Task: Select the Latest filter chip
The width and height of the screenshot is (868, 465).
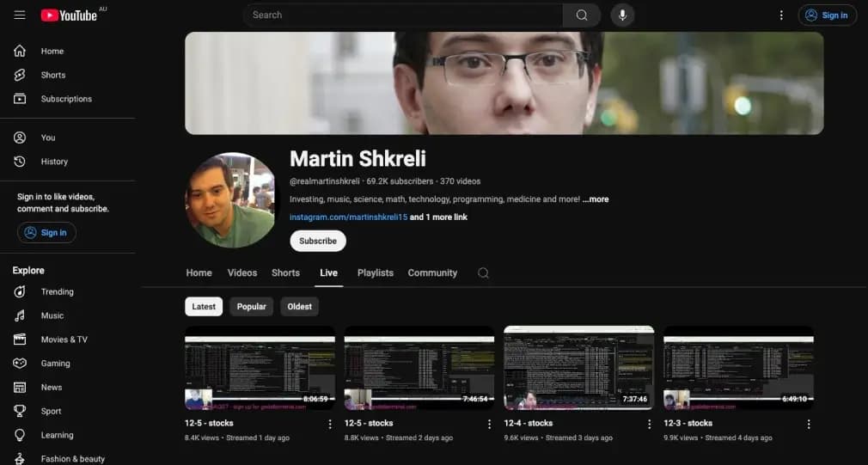Action: pos(204,307)
